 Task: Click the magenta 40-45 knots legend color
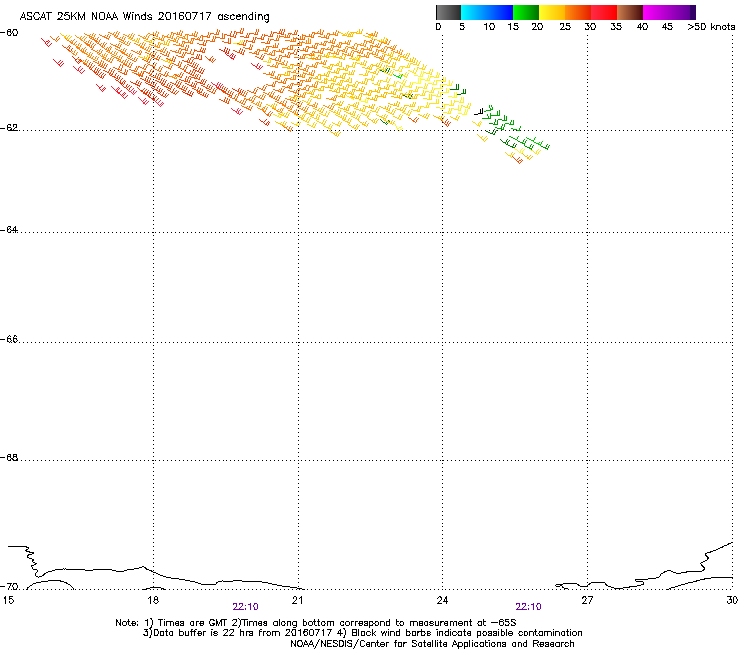[656, 12]
